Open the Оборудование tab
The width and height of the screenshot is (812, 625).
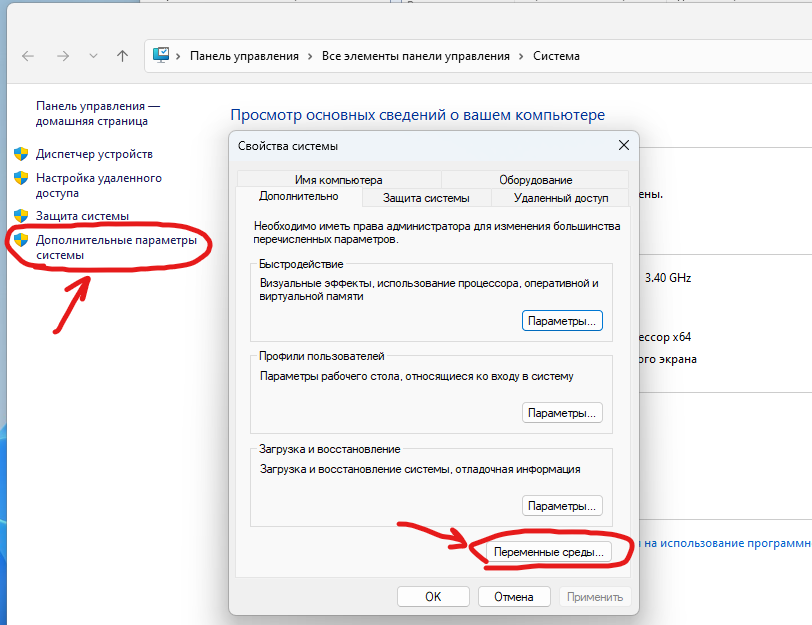(535, 180)
